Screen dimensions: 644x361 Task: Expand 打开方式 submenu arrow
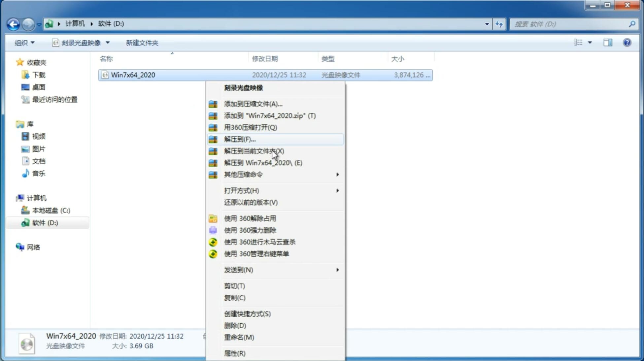pos(337,191)
